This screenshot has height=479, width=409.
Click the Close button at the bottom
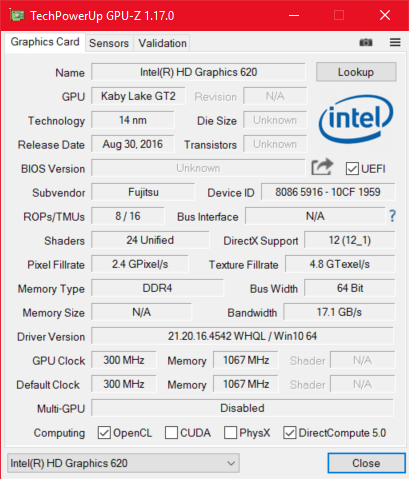[x=366, y=463]
